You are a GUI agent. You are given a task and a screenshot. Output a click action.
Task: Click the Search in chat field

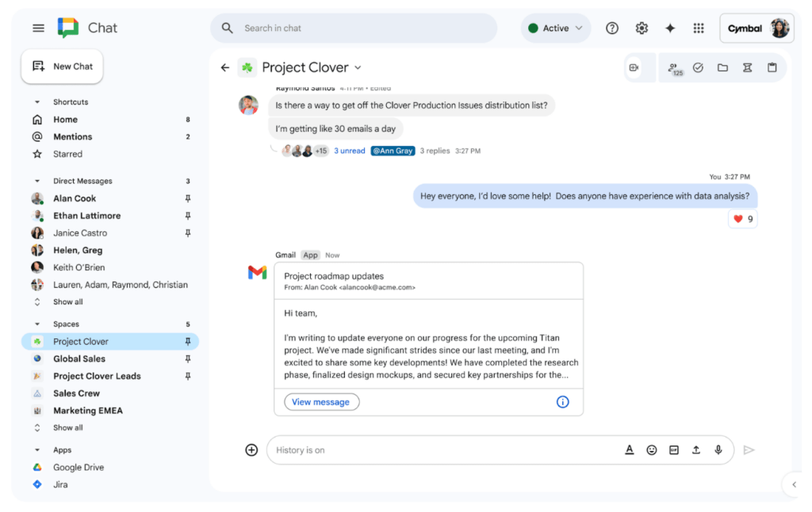coord(354,28)
